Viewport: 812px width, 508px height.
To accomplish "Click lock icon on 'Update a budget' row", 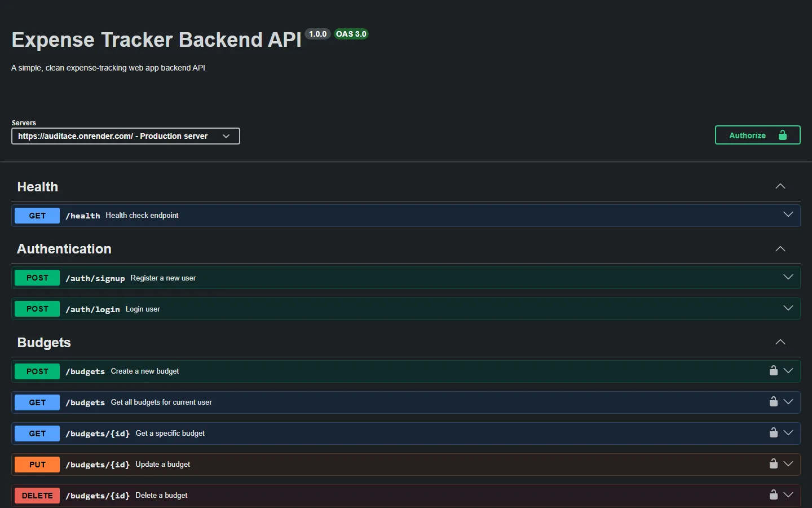I will 774,463.
